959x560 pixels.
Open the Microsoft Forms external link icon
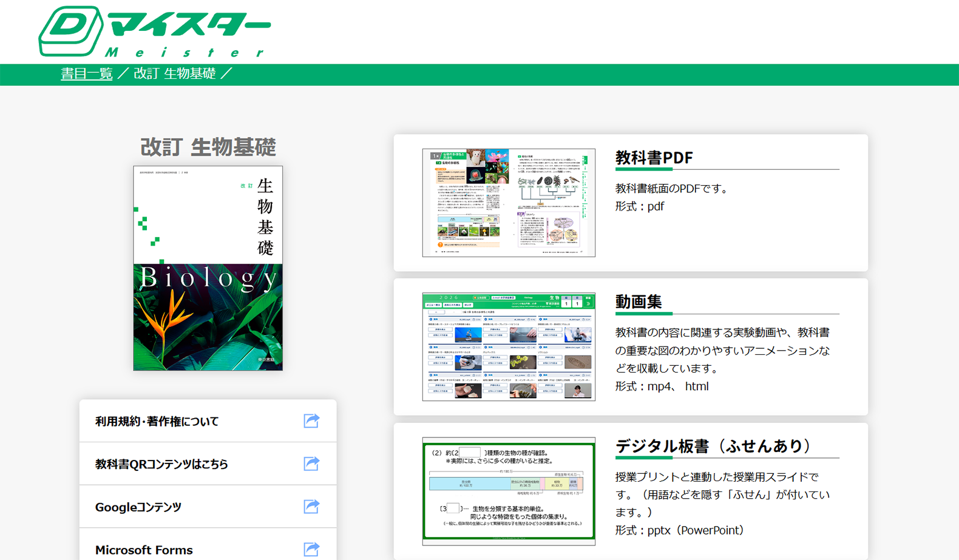pos(311,549)
